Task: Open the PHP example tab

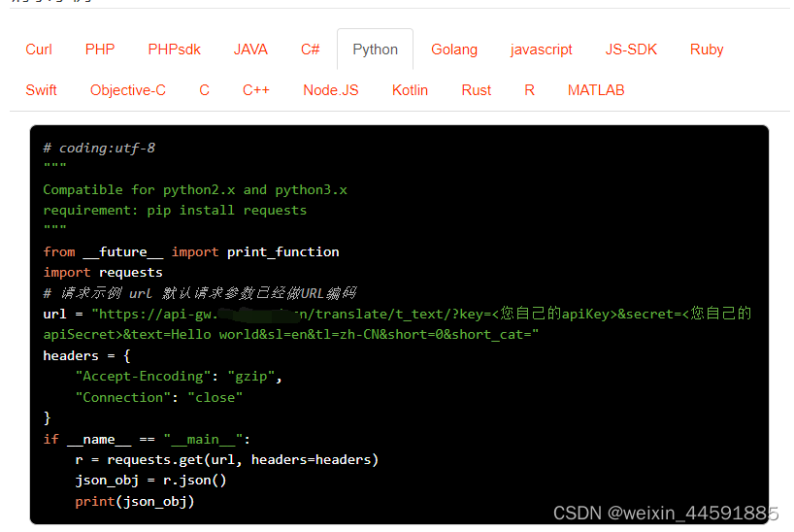Action: click(x=100, y=50)
